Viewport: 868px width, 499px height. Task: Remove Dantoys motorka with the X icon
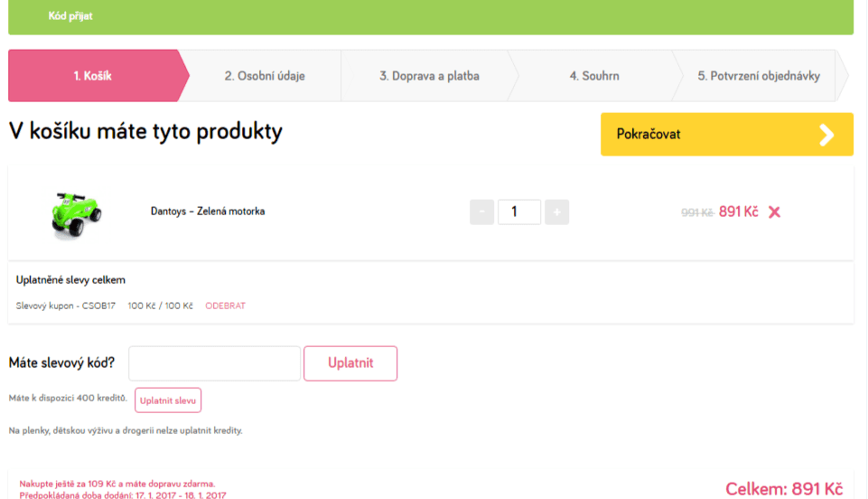774,212
